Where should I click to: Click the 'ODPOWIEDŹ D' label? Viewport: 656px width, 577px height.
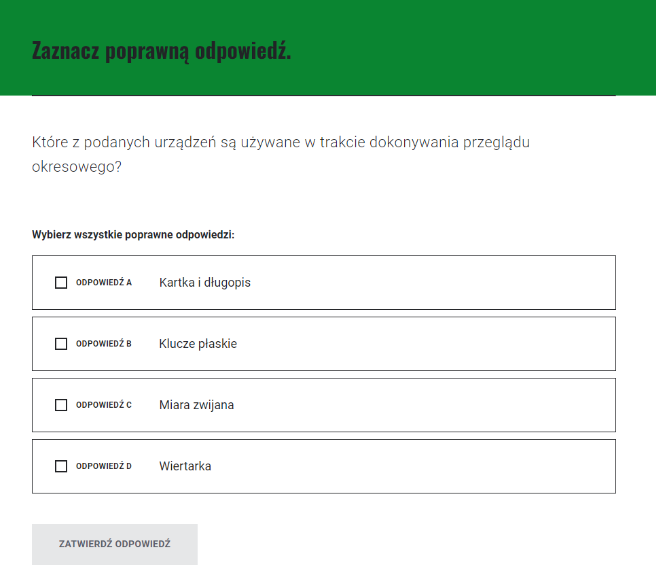point(104,466)
